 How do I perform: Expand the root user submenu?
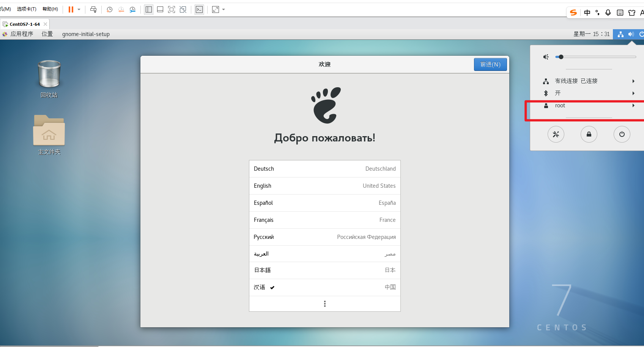(589, 105)
